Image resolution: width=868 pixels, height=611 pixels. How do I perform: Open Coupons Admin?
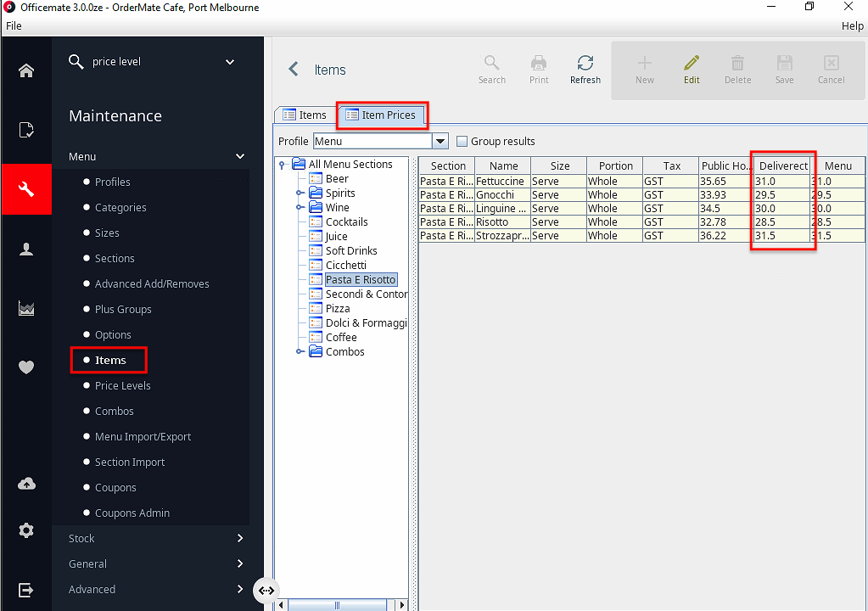tap(132, 513)
